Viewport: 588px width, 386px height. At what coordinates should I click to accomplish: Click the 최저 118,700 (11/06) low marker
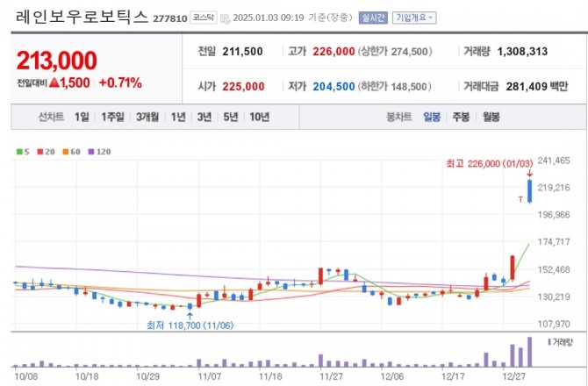point(190,325)
